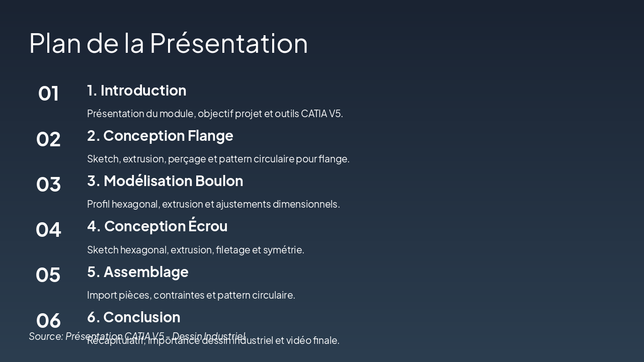Click the large number 03
The width and height of the screenshot is (644, 362).
click(x=48, y=185)
